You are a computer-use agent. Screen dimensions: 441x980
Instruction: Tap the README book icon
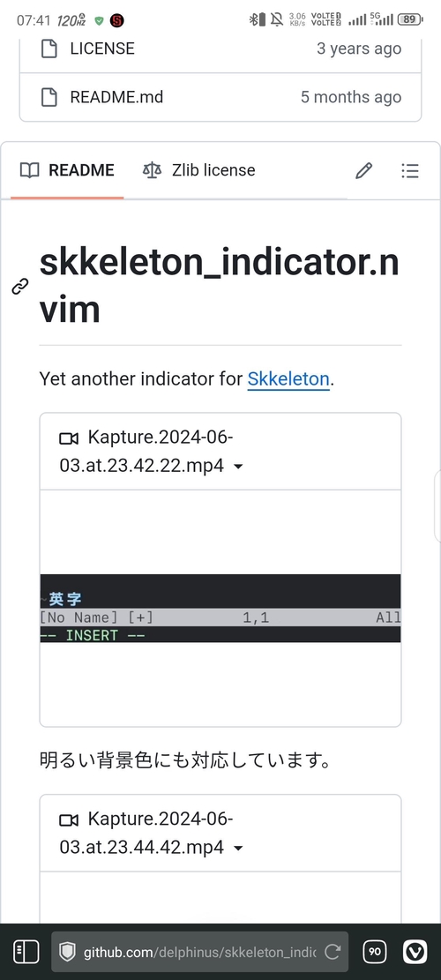click(x=29, y=170)
